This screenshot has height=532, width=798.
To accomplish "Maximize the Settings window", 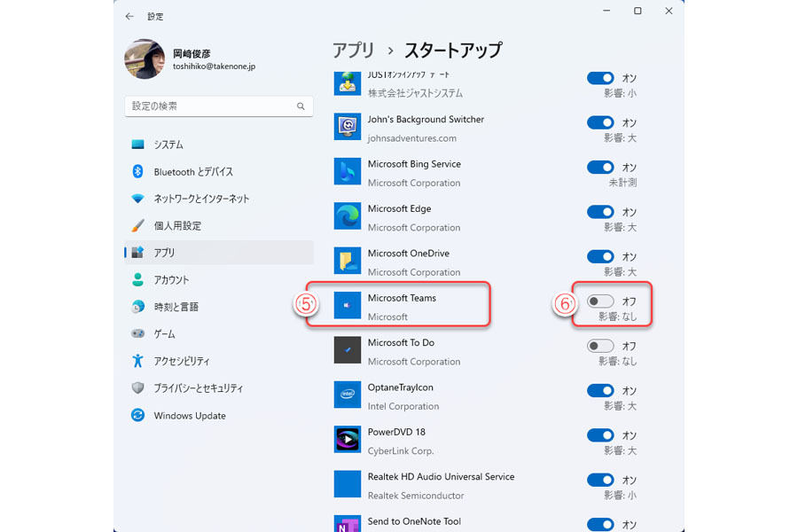I will 638,11.
